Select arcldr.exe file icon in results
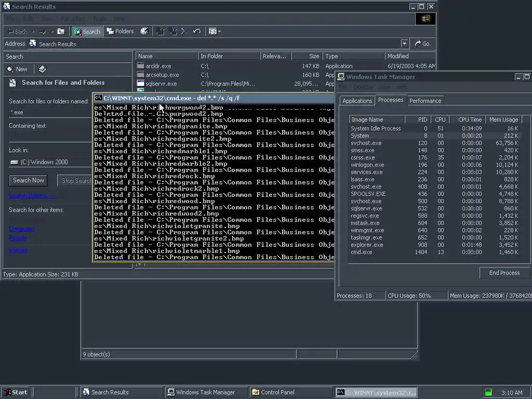Screen dimensions: 532x399 141,66
